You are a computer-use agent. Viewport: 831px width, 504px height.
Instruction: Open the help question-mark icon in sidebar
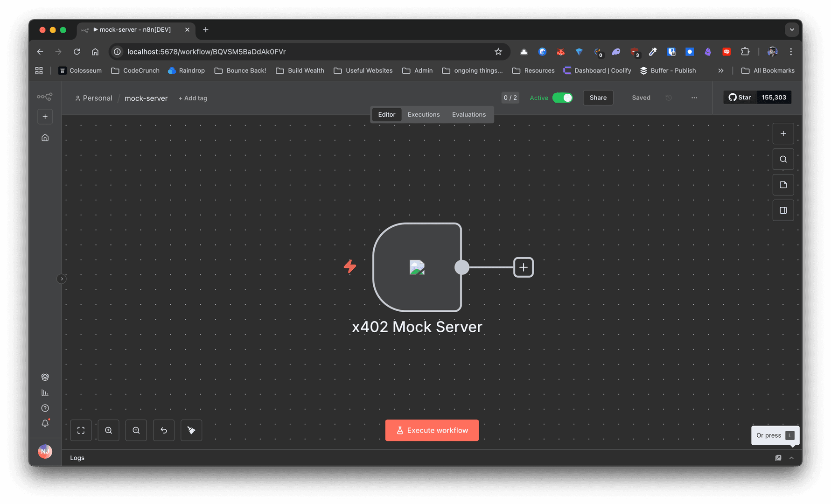45,407
